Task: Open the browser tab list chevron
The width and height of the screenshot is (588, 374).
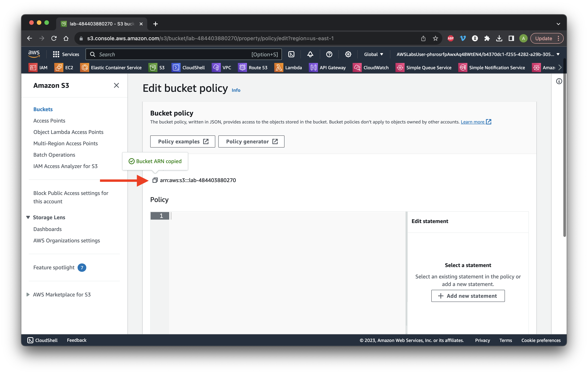Action: 558,24
